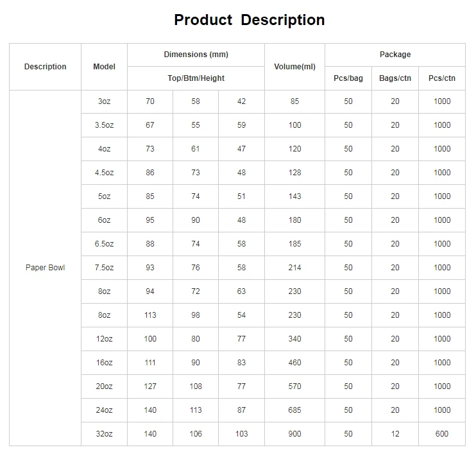Click the Model column header
The image size is (476, 468).
(104, 67)
